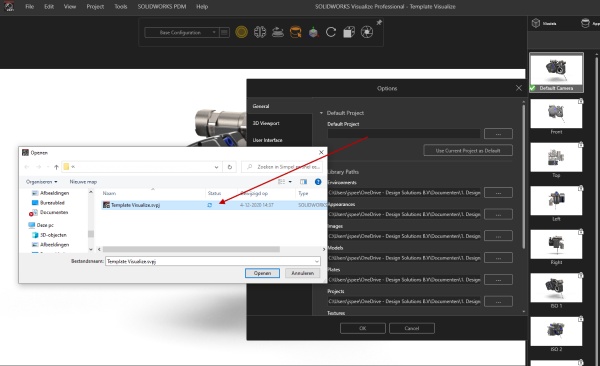
Task: Click the configuration list button beside Base Configuration
Action: click(225, 33)
